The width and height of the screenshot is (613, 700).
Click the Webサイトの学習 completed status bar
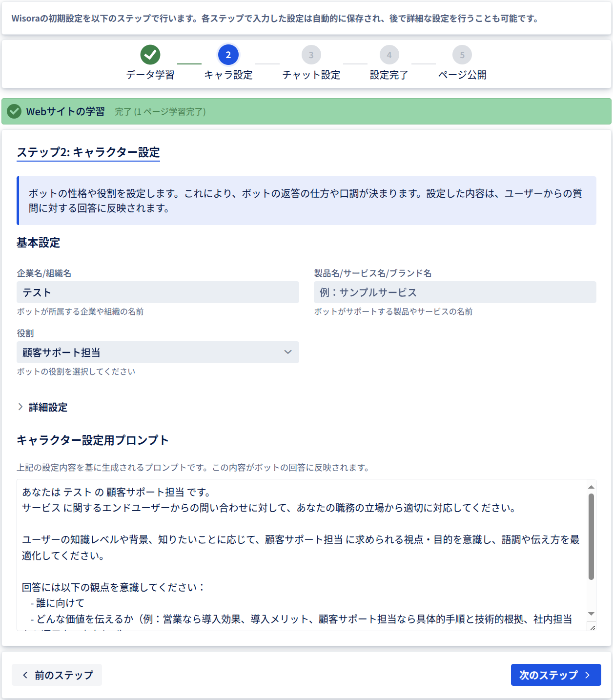pyautogui.click(x=306, y=111)
